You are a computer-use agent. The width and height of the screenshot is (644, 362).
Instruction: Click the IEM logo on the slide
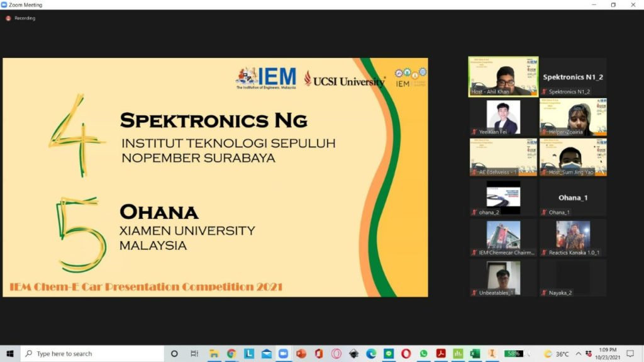(x=266, y=78)
